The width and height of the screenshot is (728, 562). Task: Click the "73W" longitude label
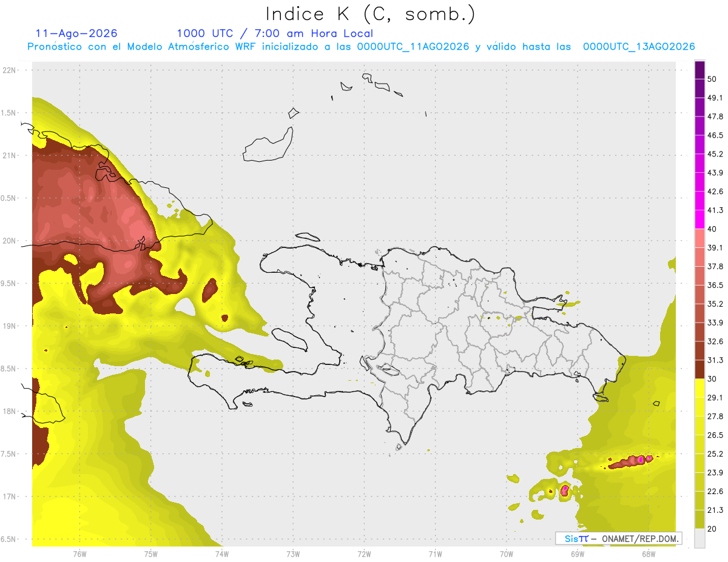(x=293, y=554)
